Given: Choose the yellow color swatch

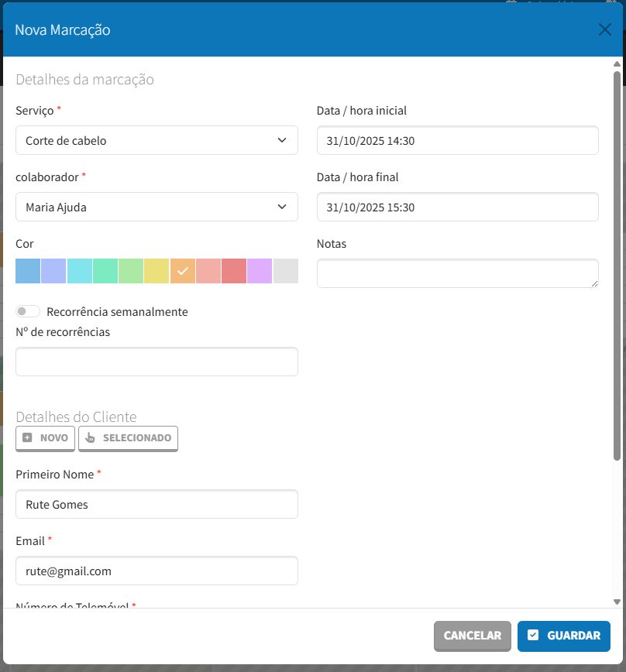Looking at the screenshot, I should 156,271.
